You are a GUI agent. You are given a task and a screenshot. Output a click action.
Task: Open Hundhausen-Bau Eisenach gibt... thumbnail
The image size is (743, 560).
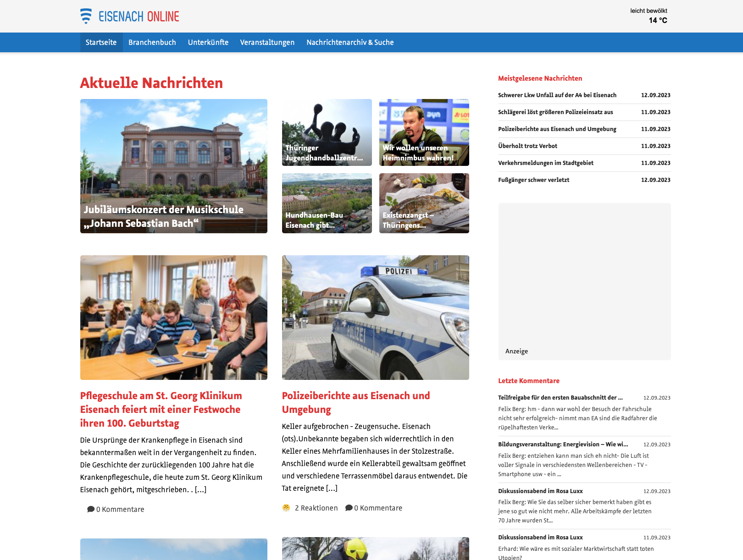pos(327,203)
